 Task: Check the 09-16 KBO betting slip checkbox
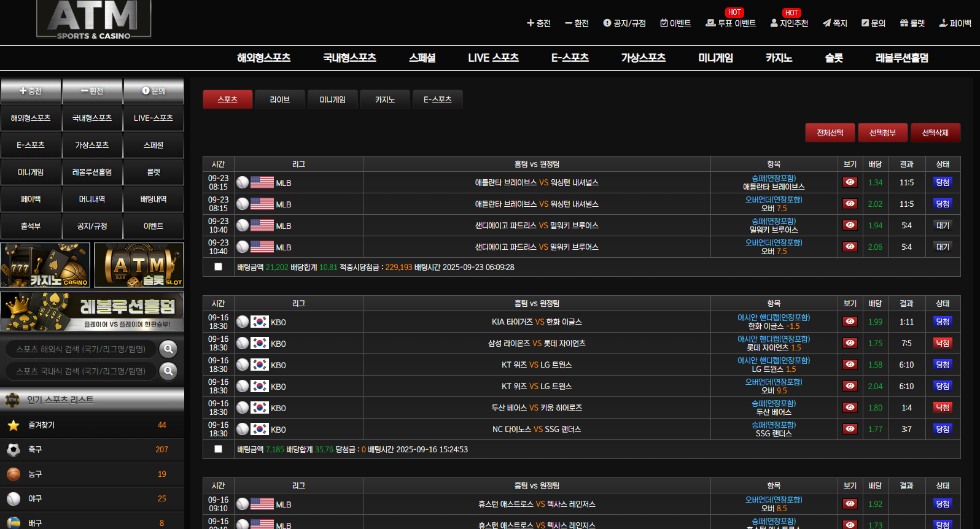click(x=218, y=449)
